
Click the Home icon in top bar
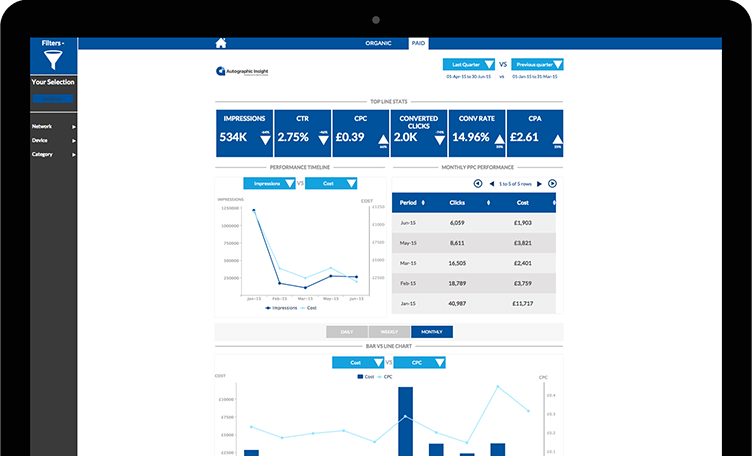[221, 43]
